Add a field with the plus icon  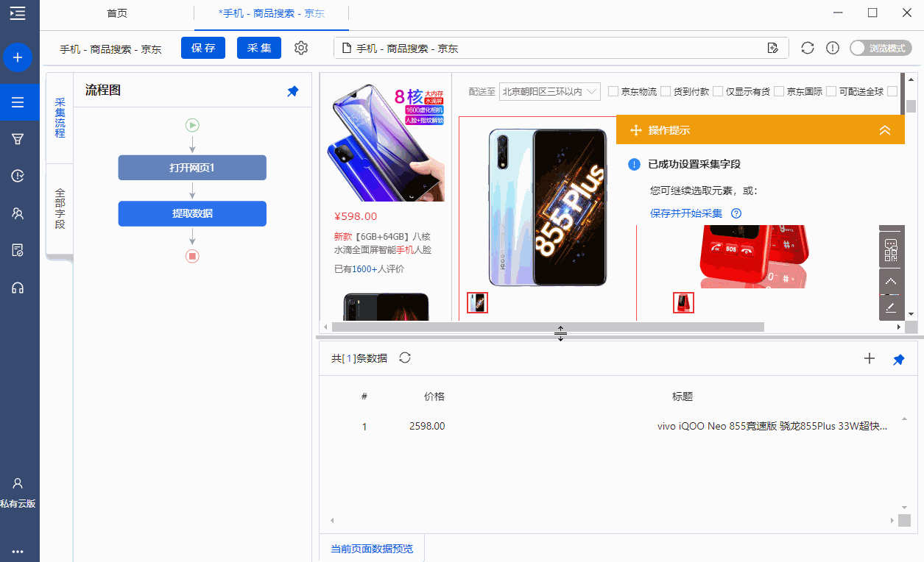(870, 358)
